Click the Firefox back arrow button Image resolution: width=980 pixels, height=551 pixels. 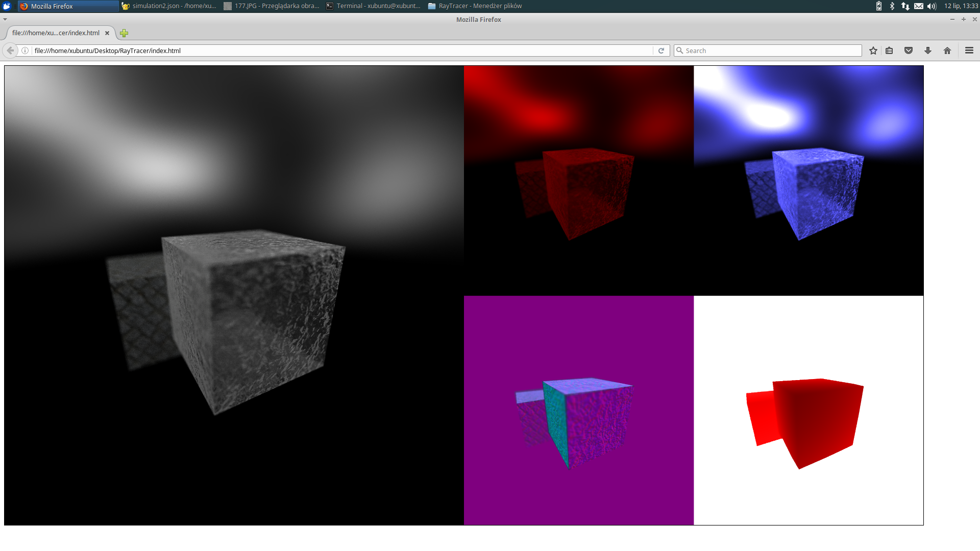(x=10, y=51)
